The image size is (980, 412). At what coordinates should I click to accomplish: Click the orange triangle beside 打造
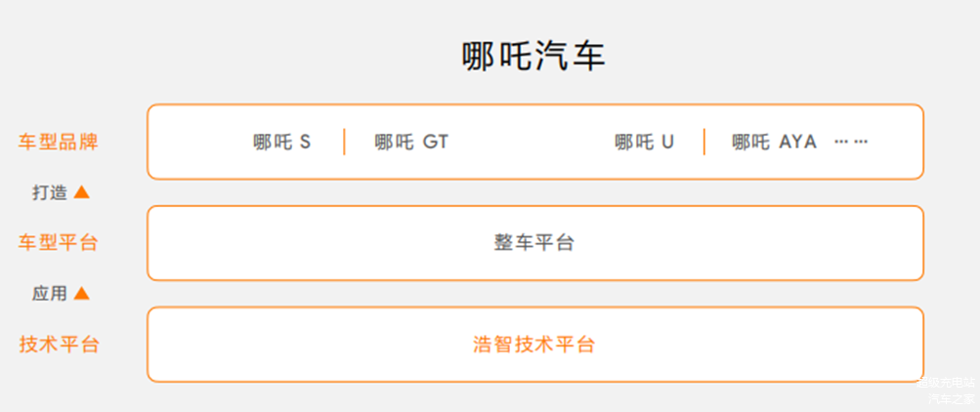click(x=81, y=192)
